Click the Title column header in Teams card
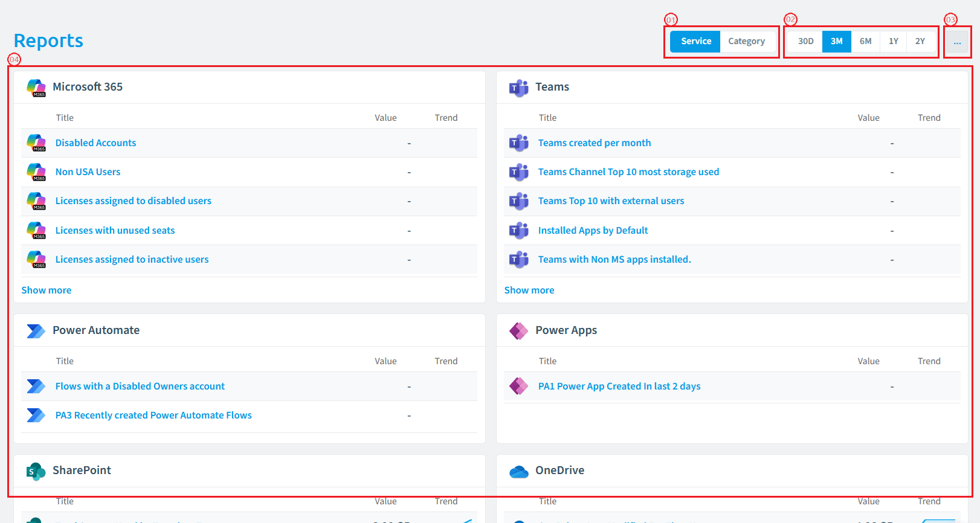This screenshot has height=523, width=980. [x=547, y=118]
